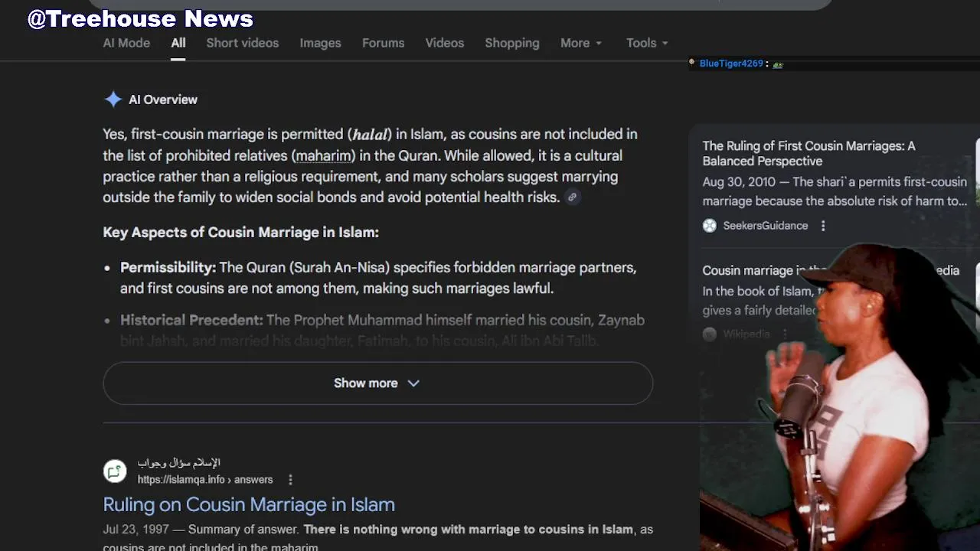Viewport: 980px width, 551px height.
Task: Click the islamqa.info answers URL
Action: pos(205,480)
